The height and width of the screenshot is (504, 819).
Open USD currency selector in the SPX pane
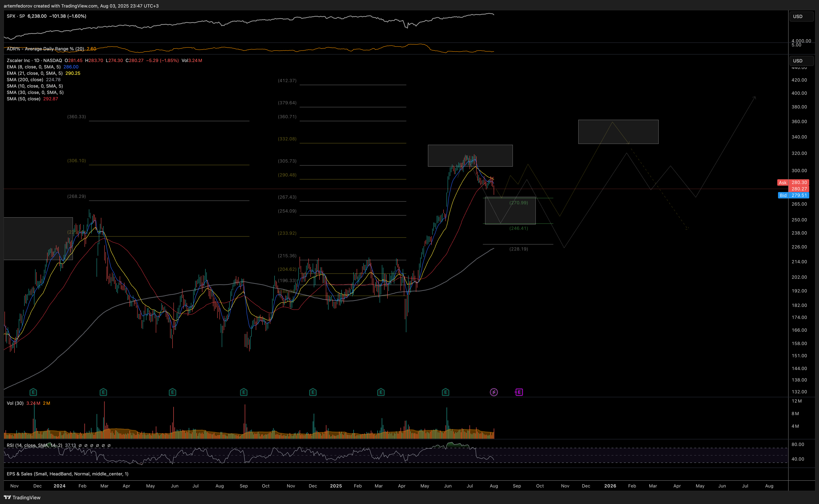[x=801, y=16]
